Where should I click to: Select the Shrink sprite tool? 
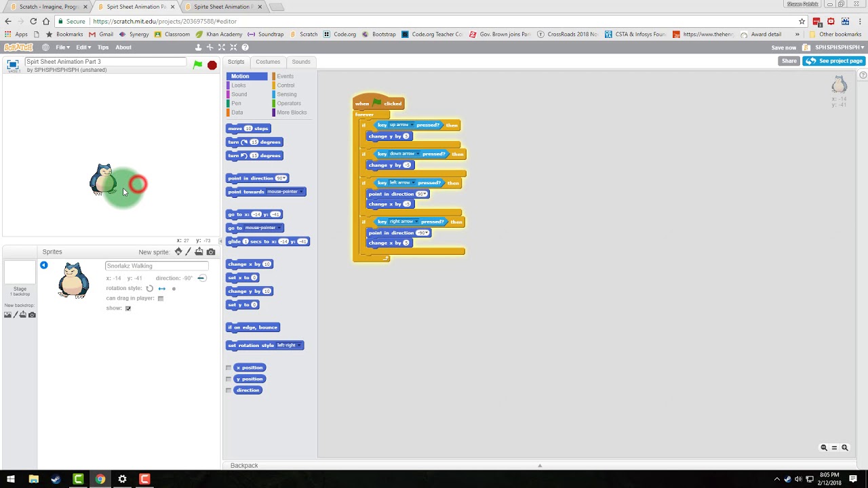(x=233, y=47)
